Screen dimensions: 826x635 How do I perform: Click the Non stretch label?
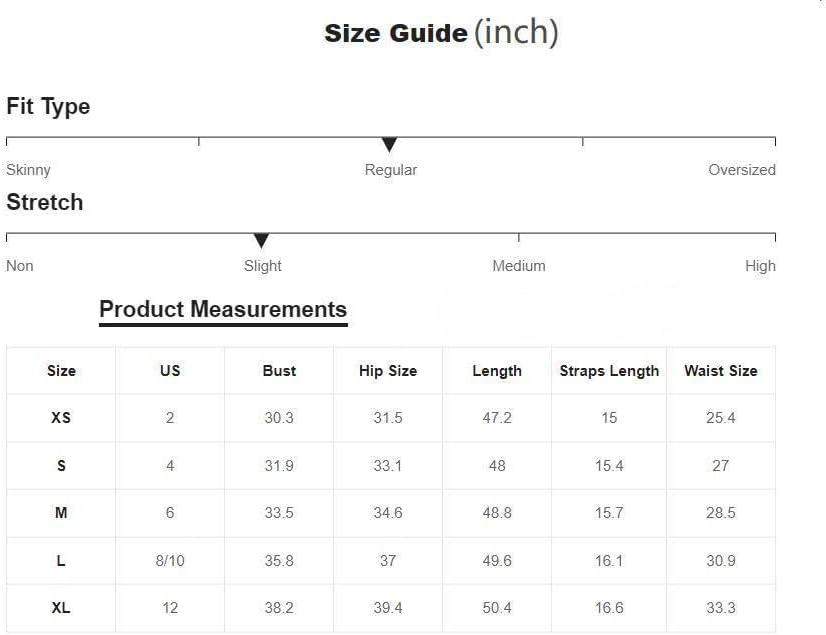[x=20, y=266]
